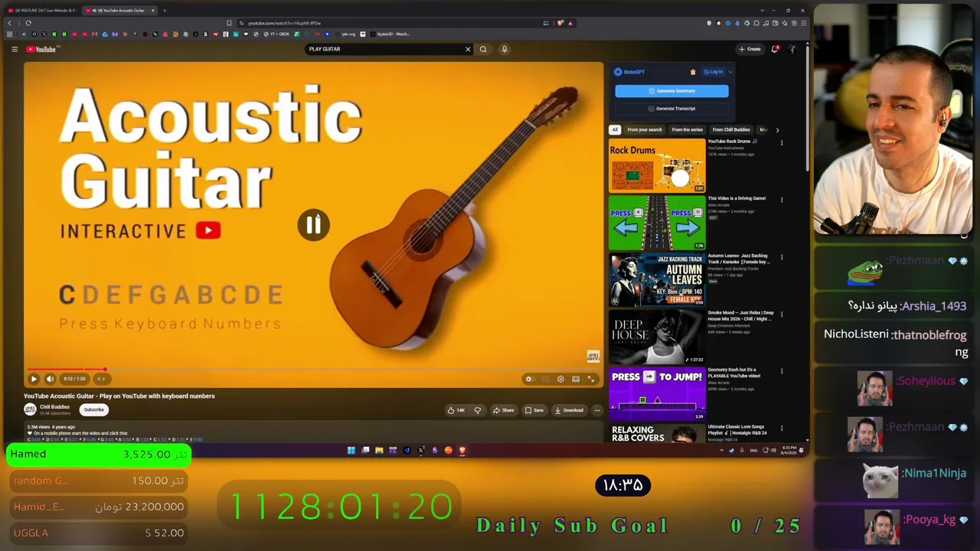
Task: Toggle the autoplay switch in the player
Action: pyautogui.click(x=528, y=379)
